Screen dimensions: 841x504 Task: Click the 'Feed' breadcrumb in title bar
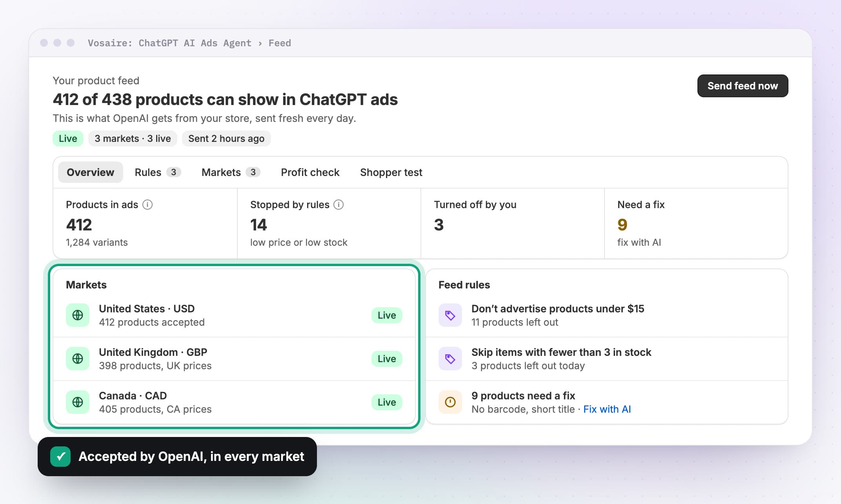coord(280,43)
